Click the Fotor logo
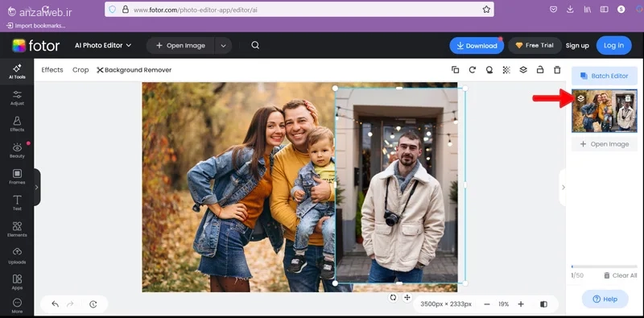 pos(35,46)
